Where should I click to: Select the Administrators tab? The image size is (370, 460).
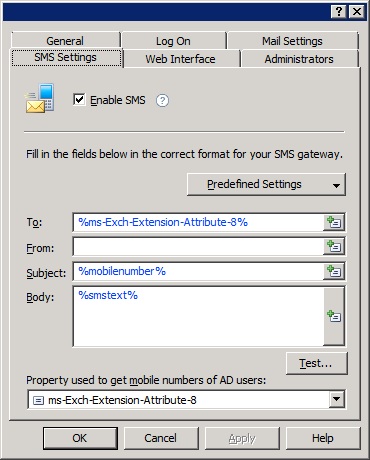click(299, 59)
